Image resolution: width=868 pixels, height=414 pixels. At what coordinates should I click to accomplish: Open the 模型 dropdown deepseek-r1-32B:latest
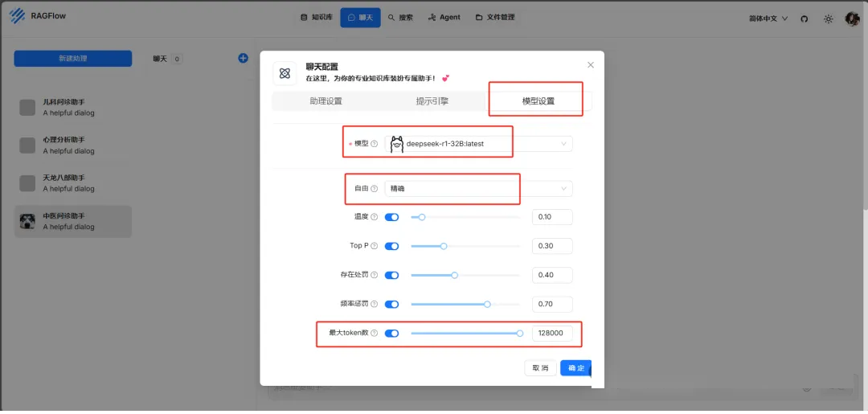[x=479, y=144]
